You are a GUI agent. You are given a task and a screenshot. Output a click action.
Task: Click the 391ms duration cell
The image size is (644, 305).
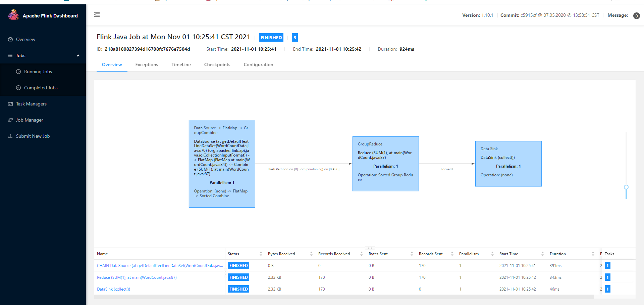point(555,266)
